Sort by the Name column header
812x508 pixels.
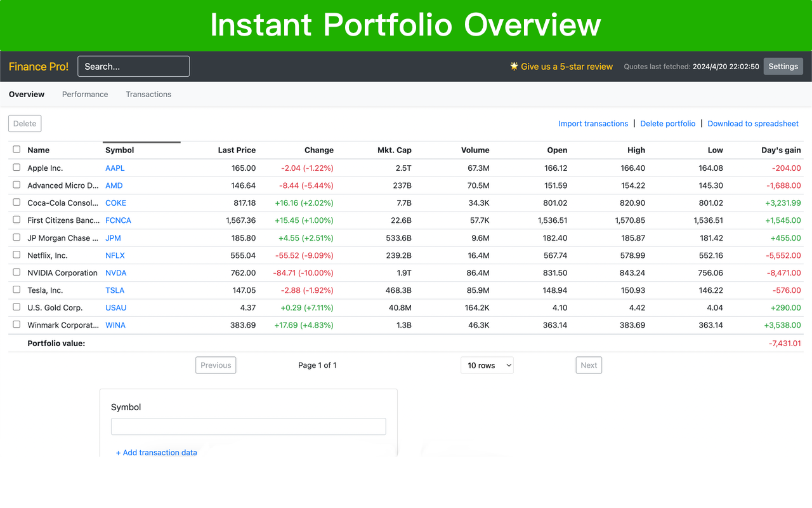point(39,150)
